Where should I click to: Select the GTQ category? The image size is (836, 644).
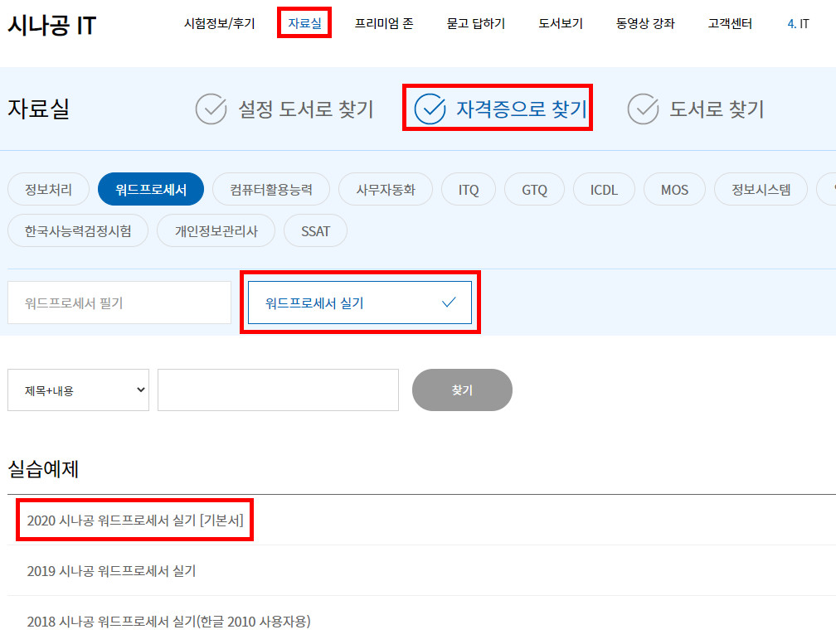(534, 189)
